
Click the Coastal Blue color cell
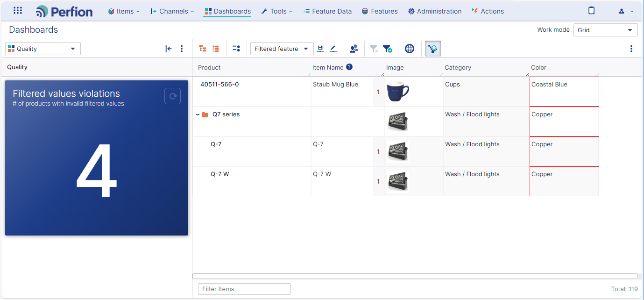pyautogui.click(x=564, y=92)
